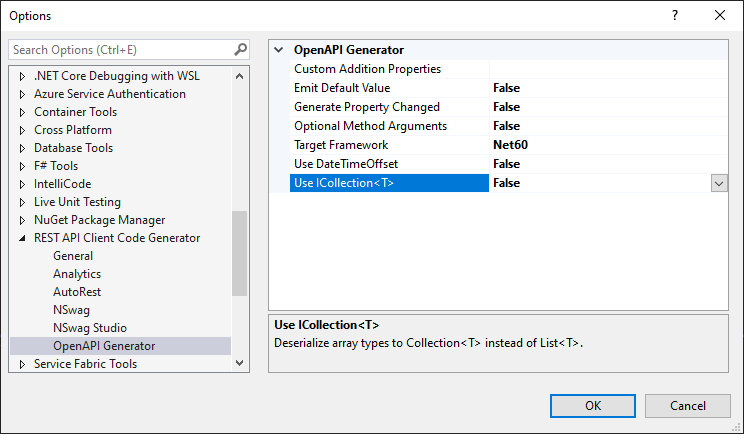The height and width of the screenshot is (434, 744).
Task: Select the IntelliCode label
Action: (x=63, y=184)
